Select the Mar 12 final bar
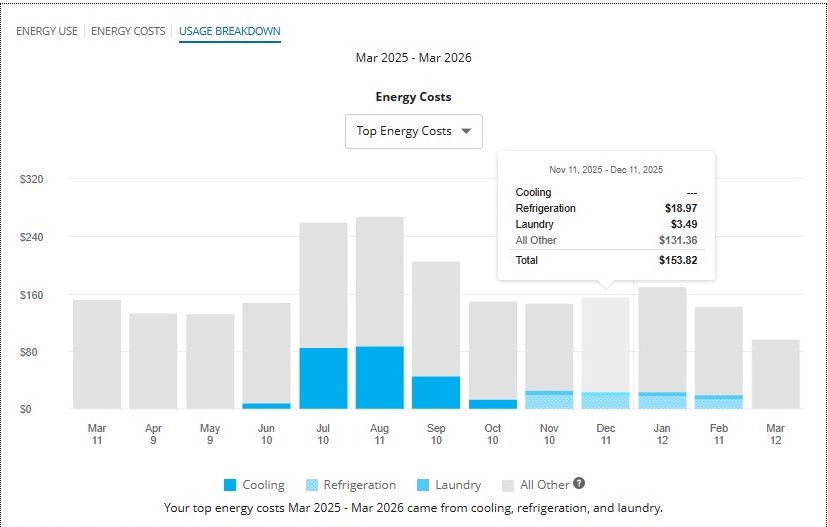Viewport: 828px width, 527px height. (x=775, y=374)
